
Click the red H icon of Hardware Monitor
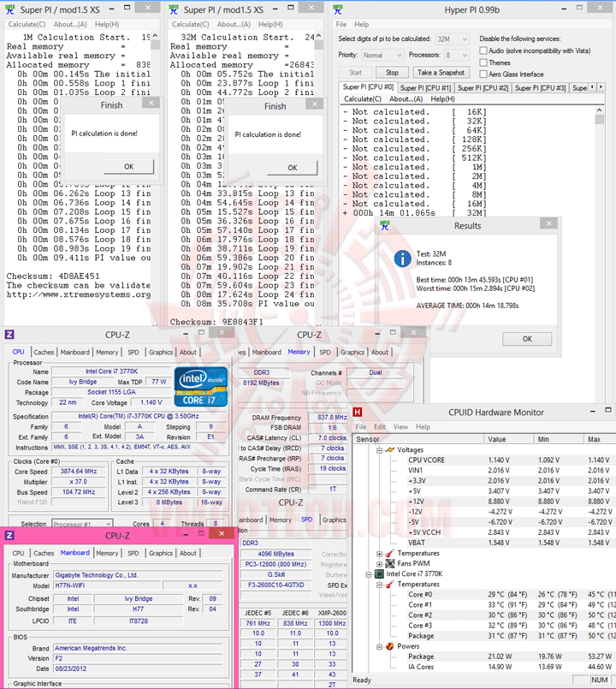click(x=358, y=413)
